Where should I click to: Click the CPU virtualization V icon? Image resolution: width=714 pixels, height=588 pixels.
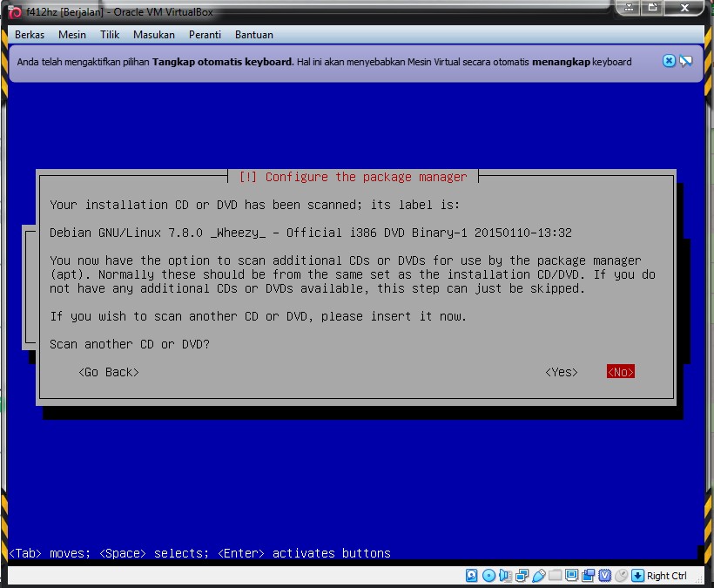coord(604,576)
